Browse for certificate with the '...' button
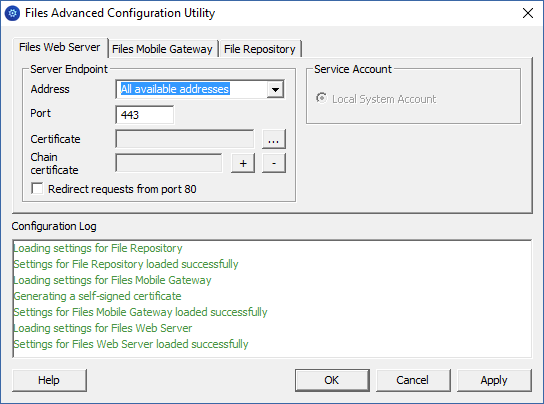 (274, 139)
